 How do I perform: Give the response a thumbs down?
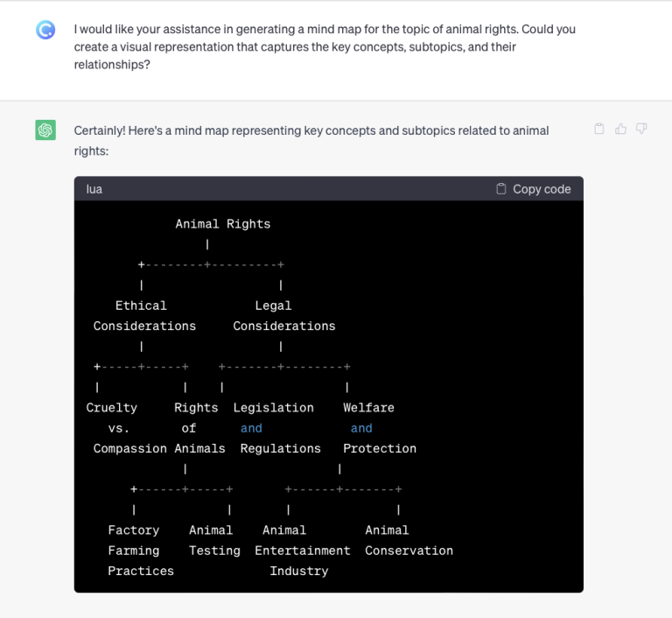641,130
